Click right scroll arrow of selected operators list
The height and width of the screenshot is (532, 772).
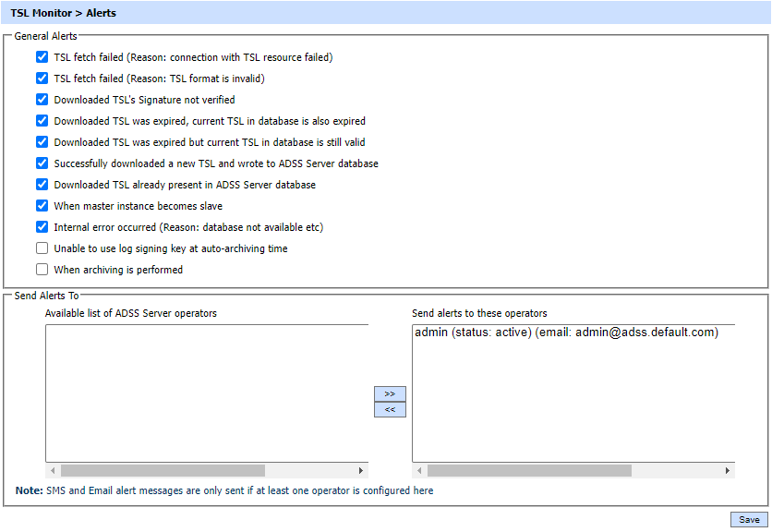[729, 471]
